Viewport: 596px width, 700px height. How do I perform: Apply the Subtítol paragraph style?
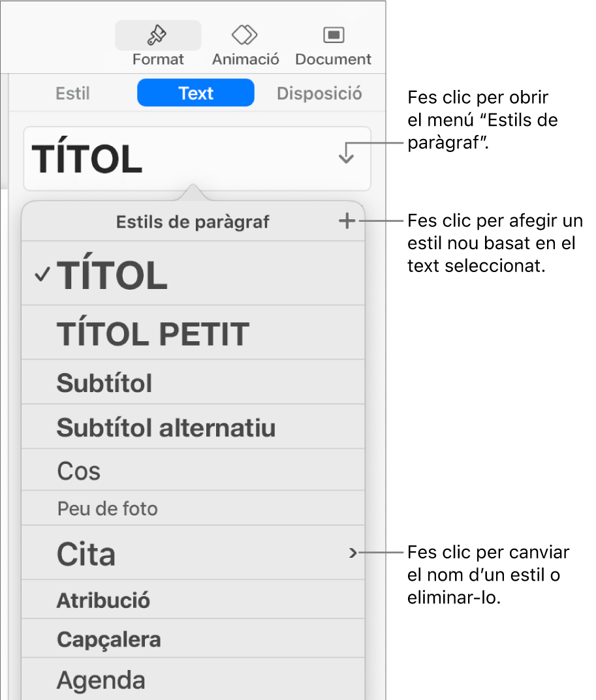pos(104,383)
